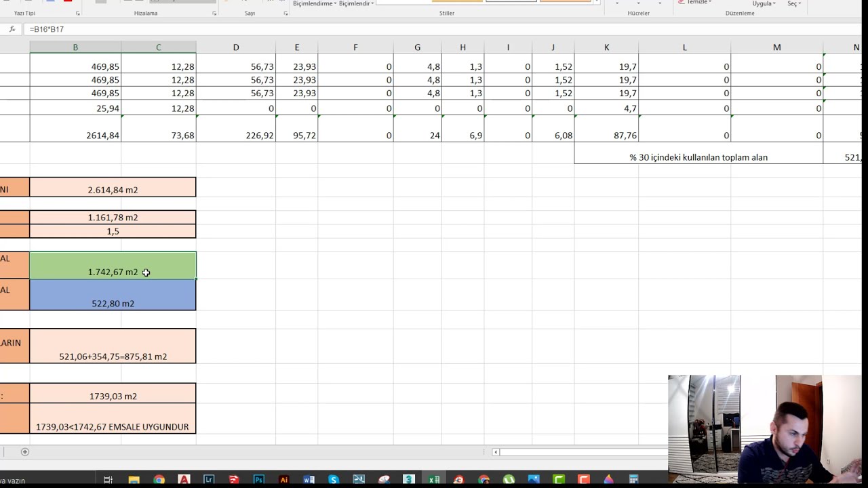Select the green cell 1.742,67 m2
The width and height of the screenshot is (868, 488).
tap(113, 265)
